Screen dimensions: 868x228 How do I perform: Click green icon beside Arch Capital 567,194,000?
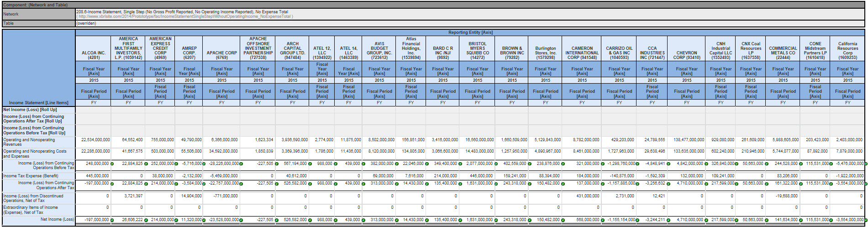310,164
